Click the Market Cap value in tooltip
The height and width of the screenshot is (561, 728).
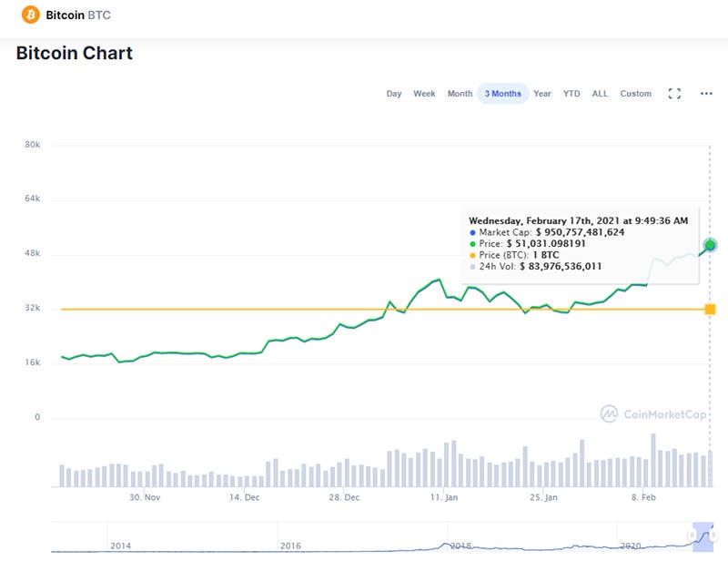pos(580,232)
